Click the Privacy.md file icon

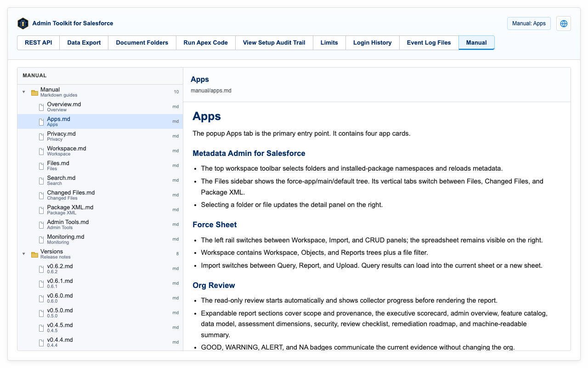pyautogui.click(x=41, y=137)
